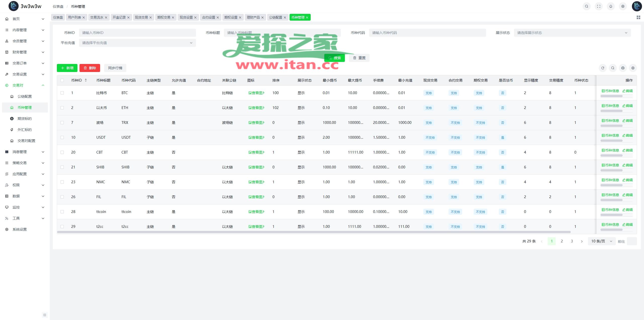This screenshot has width=644, height=320.
Task: Open the 平台充值 select box
Action: click(x=137, y=43)
